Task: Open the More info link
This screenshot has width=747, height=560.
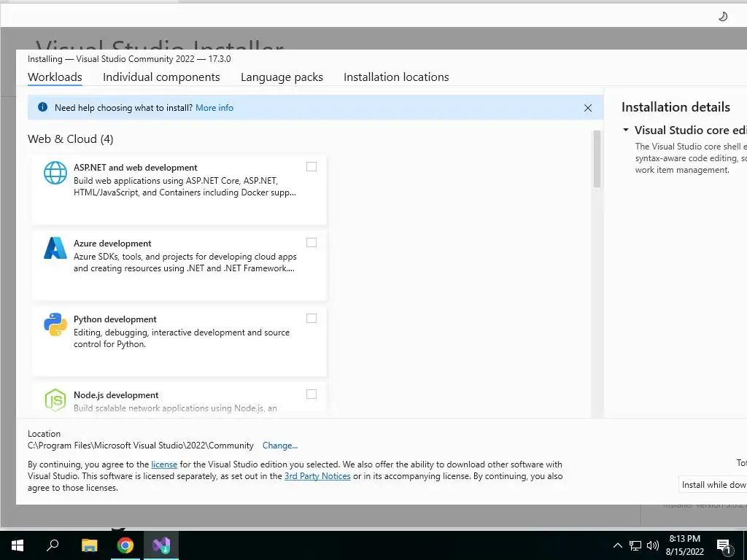Action: tap(214, 108)
